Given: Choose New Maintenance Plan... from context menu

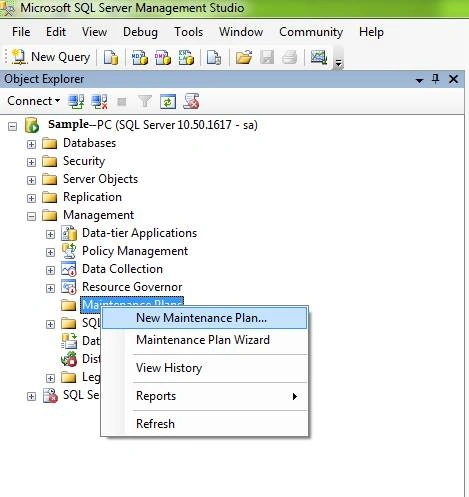Looking at the screenshot, I should (204, 318).
